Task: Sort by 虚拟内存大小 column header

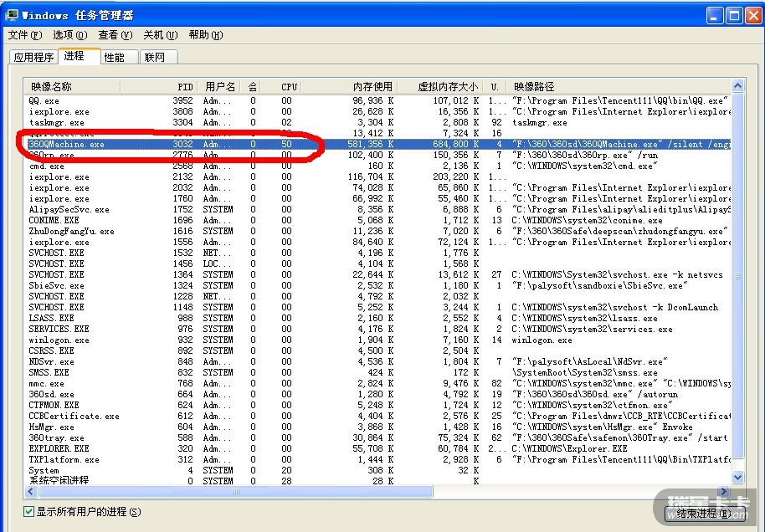Action: pyautogui.click(x=441, y=87)
